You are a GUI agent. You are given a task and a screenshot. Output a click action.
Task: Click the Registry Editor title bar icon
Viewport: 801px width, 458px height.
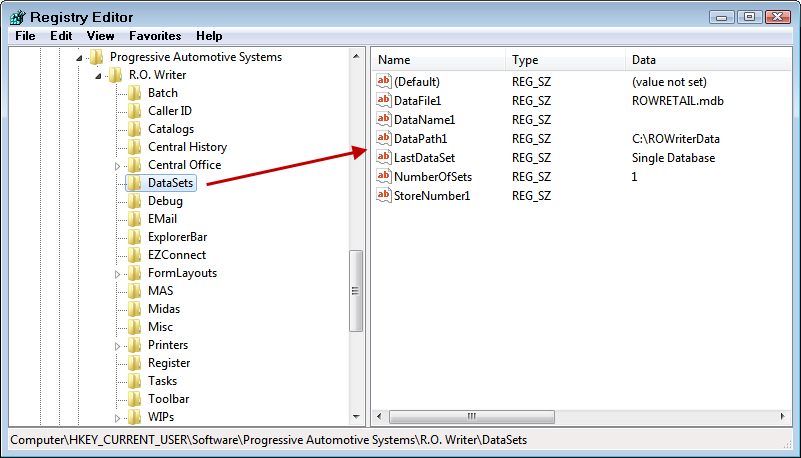[17, 16]
